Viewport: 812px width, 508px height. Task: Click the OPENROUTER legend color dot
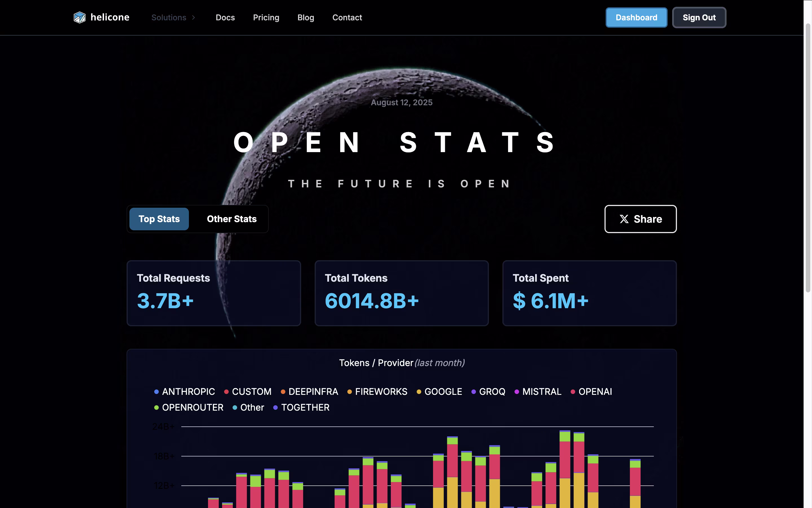(x=156, y=408)
